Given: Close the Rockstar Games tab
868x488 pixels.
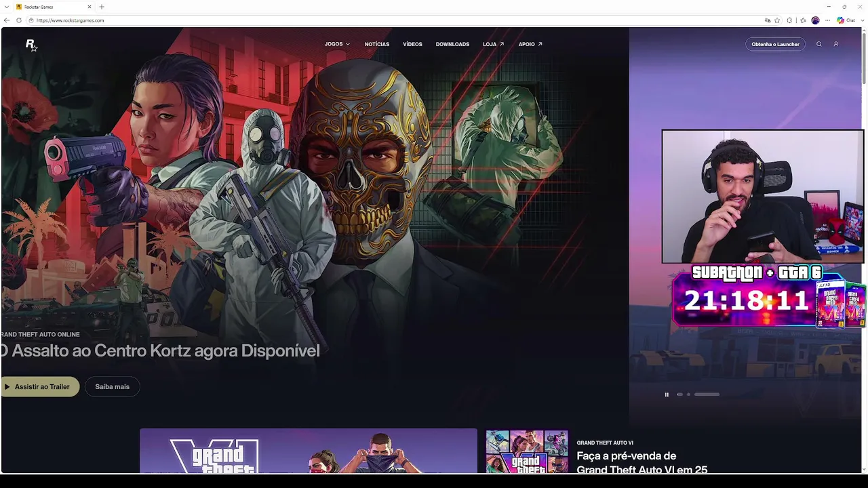Looking at the screenshot, I should [x=90, y=7].
